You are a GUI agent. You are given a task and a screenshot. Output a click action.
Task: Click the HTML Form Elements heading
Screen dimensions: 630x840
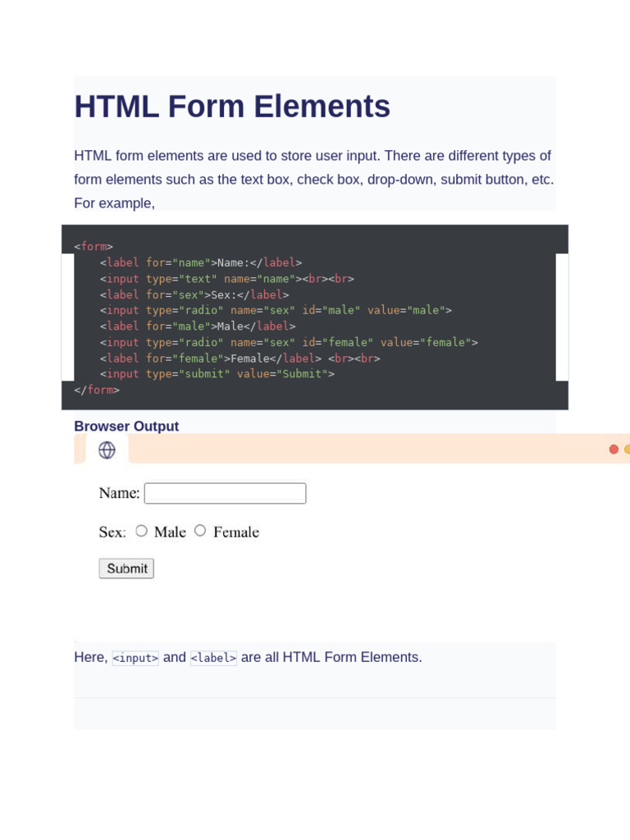232,106
